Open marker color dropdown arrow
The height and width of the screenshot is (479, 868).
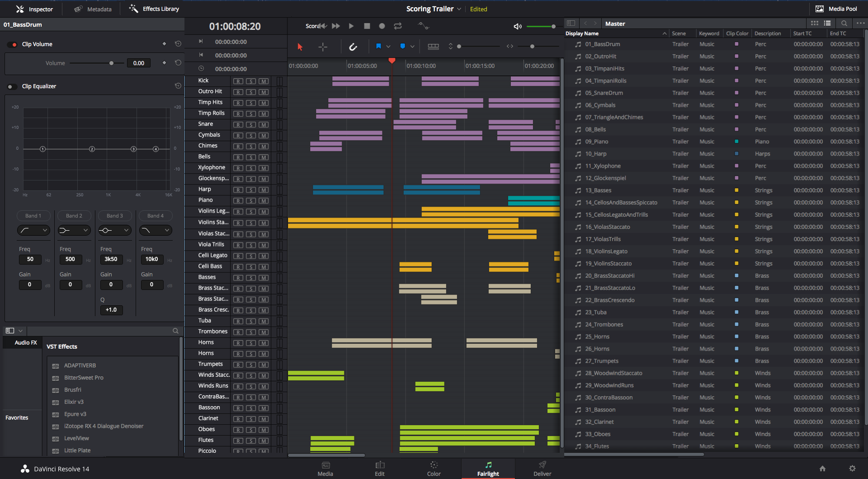pos(412,47)
